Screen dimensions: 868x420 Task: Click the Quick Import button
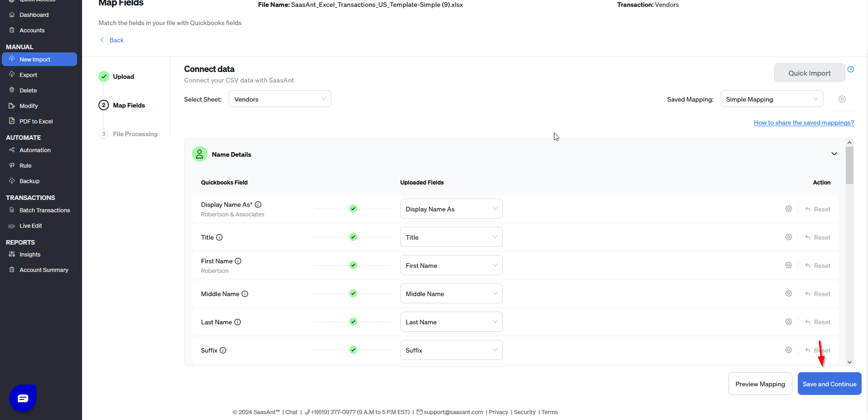[809, 73]
